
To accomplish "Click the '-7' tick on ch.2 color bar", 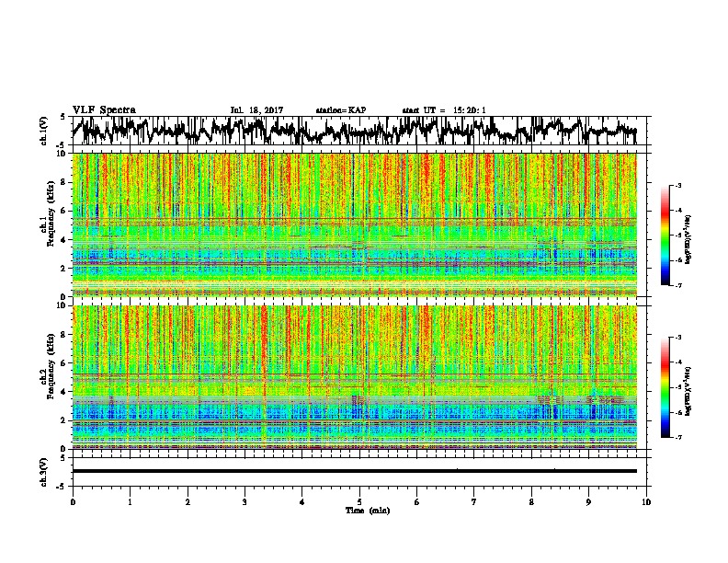I will coord(677,438).
